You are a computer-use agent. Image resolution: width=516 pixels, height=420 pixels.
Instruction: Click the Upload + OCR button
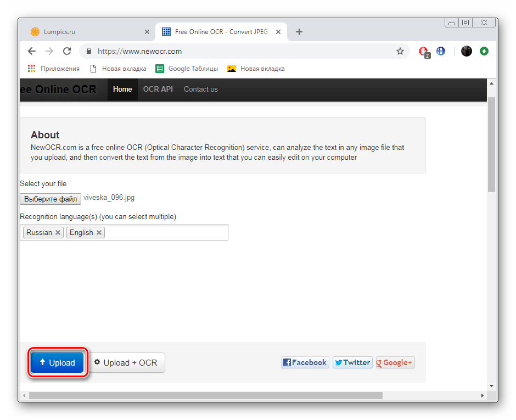[x=126, y=362]
